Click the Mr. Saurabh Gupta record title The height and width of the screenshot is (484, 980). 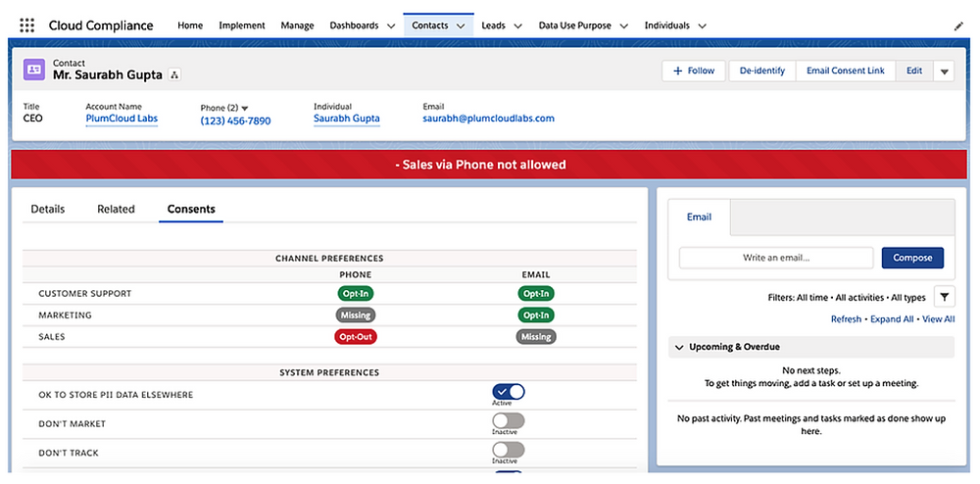(108, 74)
